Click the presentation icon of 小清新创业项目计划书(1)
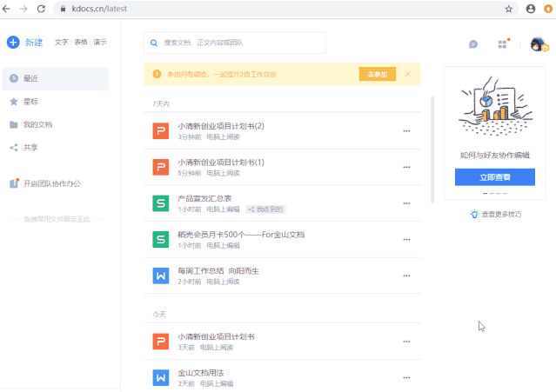 161,167
